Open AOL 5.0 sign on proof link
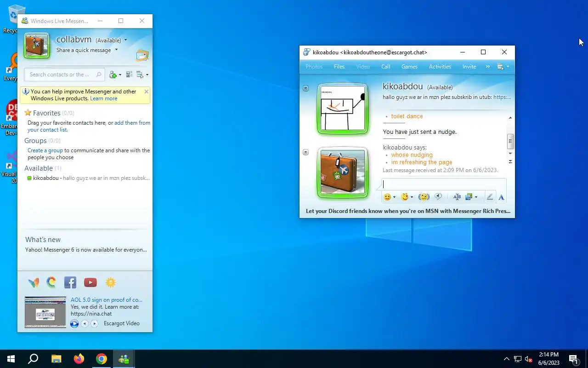588x368 pixels. tap(107, 300)
